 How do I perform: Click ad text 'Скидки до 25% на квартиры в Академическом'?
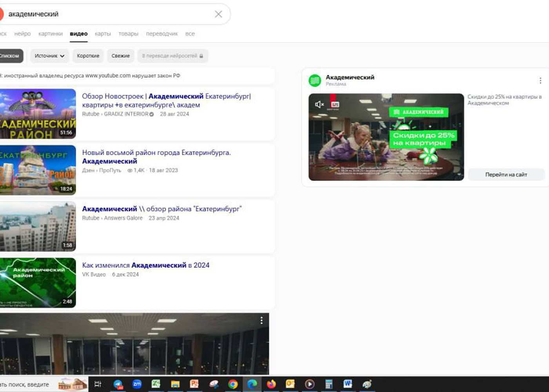[505, 100]
